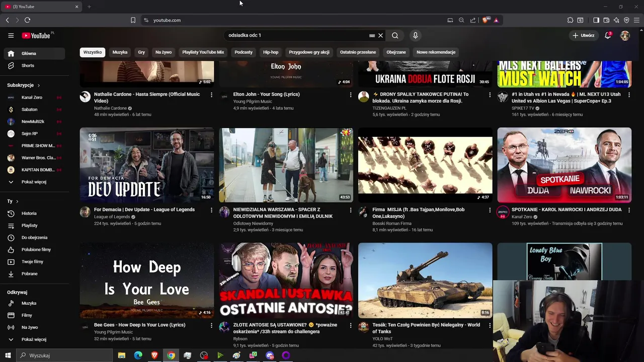Screen dimensions: 644x362
Task: Select the Podcasty filter chip
Action: [x=244, y=52]
